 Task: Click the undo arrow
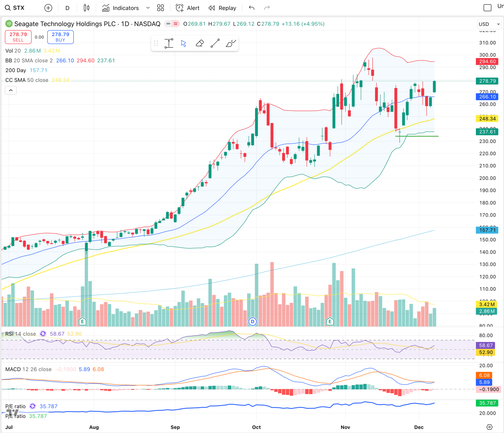(x=251, y=8)
